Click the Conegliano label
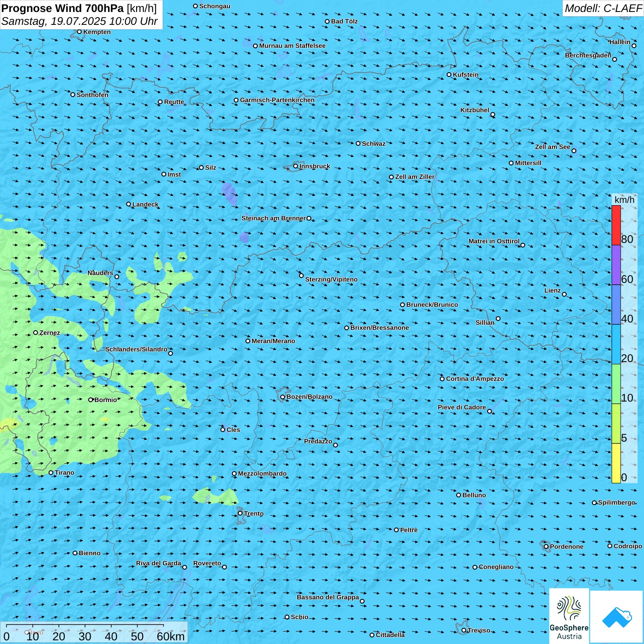The width and height of the screenshot is (644, 644). 496,567
